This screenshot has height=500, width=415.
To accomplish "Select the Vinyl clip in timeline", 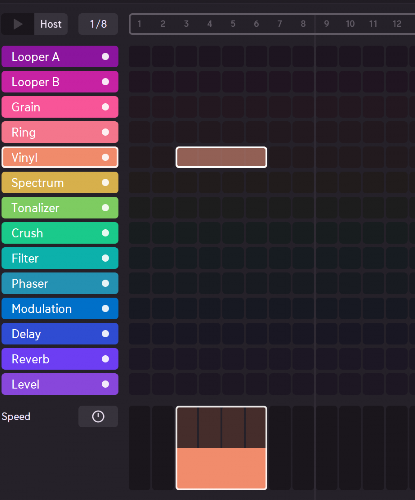I will 221,157.
